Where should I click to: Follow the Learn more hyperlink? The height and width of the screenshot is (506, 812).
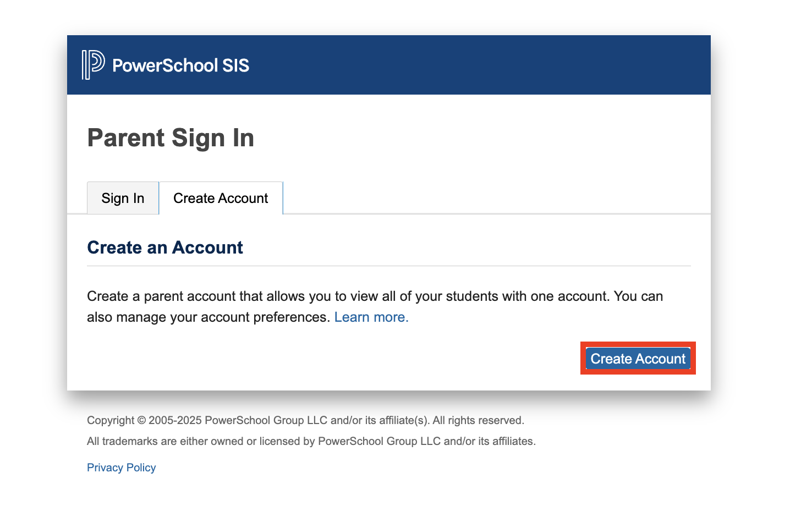(x=371, y=317)
